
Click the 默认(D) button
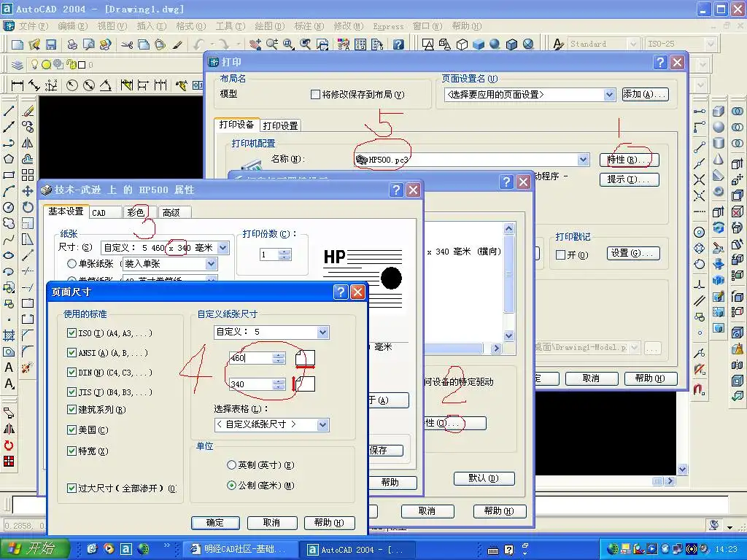[x=484, y=478]
